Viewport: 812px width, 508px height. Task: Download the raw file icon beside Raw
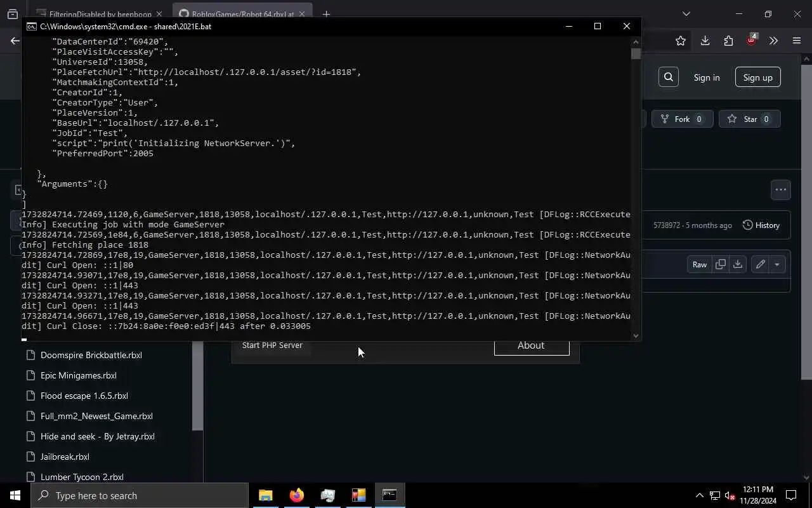(737, 264)
